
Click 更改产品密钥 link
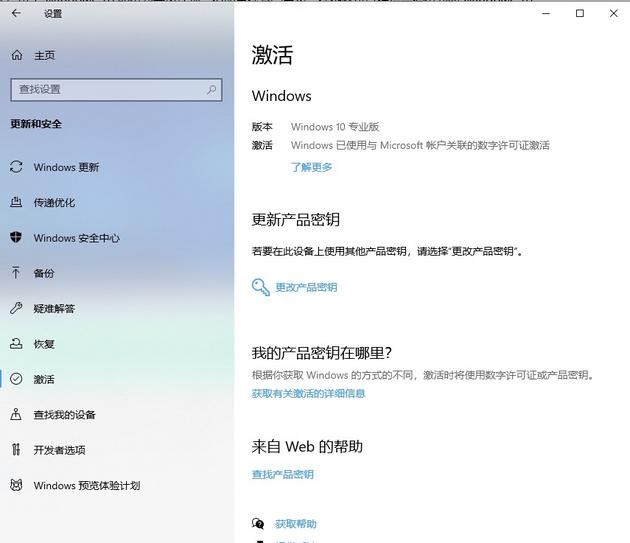click(x=306, y=287)
